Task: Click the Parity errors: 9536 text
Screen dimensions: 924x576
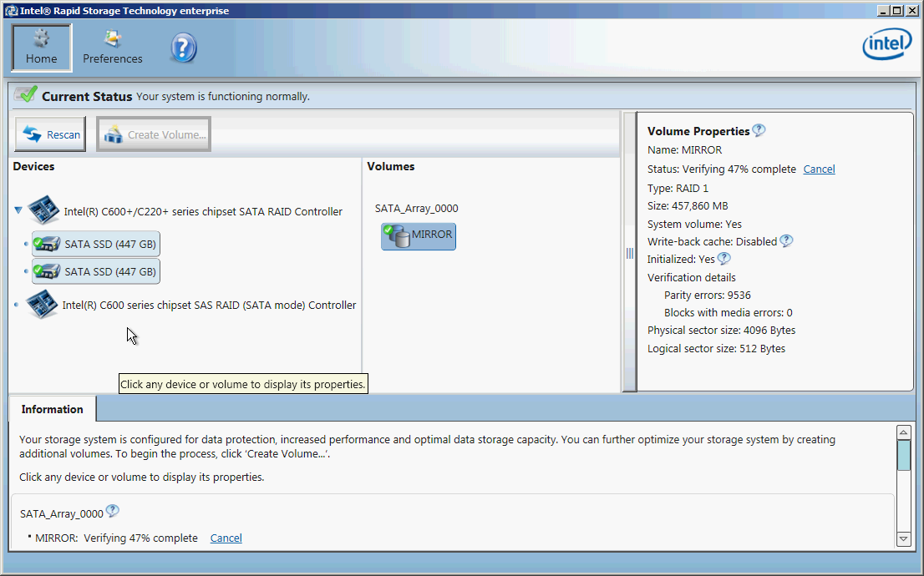Action: pyautogui.click(x=707, y=295)
